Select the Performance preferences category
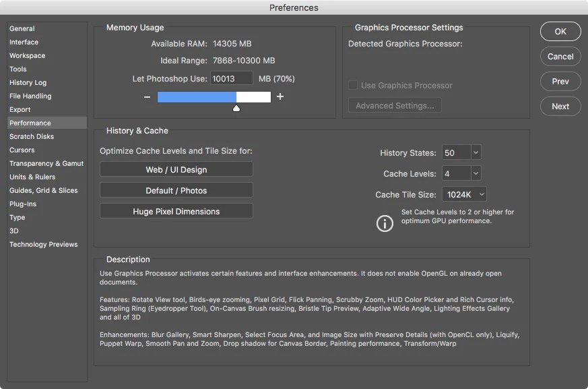 click(47, 123)
